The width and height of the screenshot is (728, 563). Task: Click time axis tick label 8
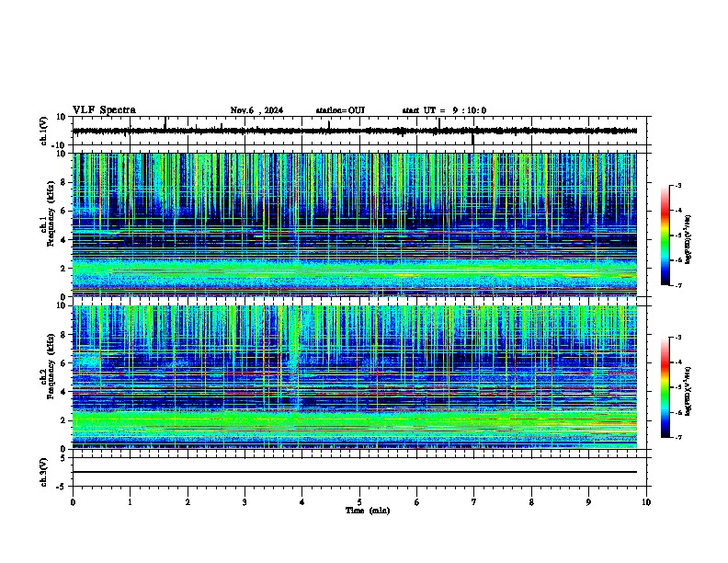click(x=531, y=502)
